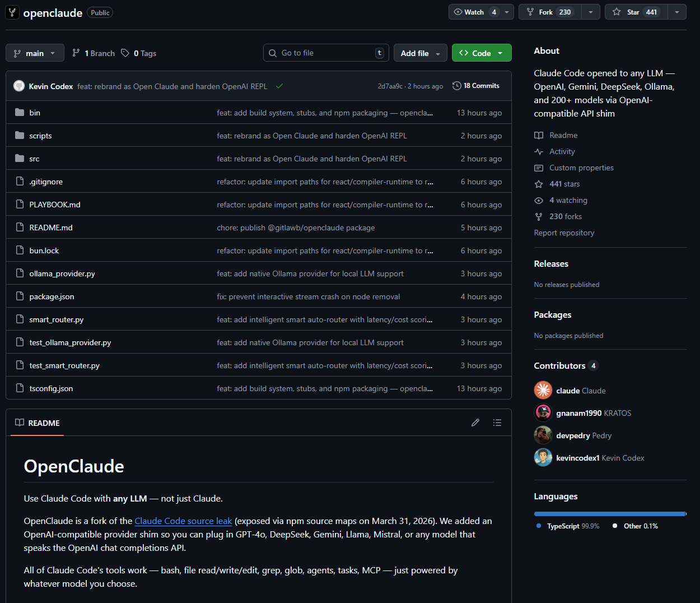Image resolution: width=700 pixels, height=603 pixels.
Task: Open the smart_router.py file
Action: tap(57, 319)
